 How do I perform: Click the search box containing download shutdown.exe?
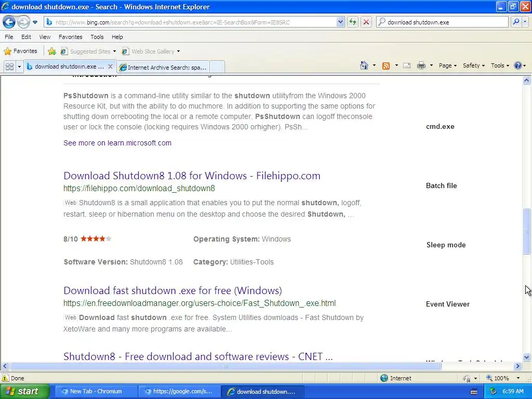point(442,22)
